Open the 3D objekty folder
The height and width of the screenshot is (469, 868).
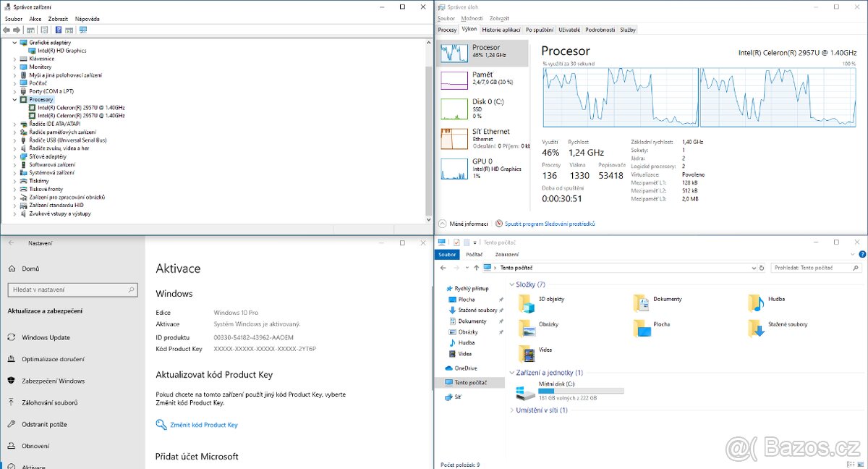point(542,303)
